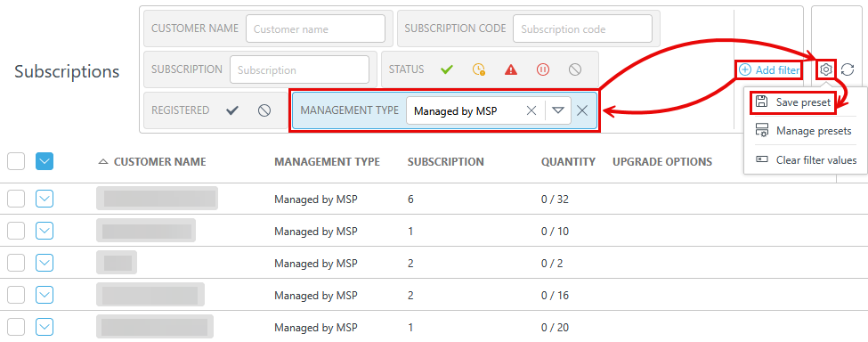
Task: Filter by paused status red icon
Action: pos(542,69)
